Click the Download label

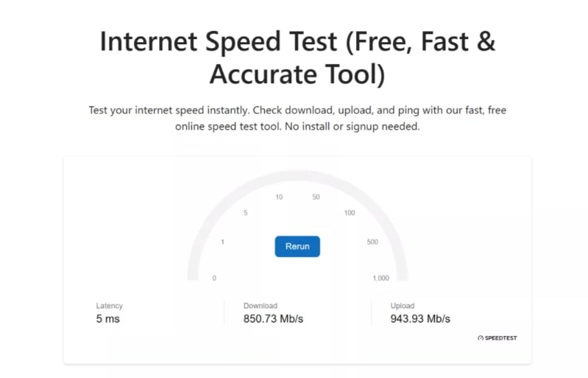pyautogui.click(x=261, y=306)
